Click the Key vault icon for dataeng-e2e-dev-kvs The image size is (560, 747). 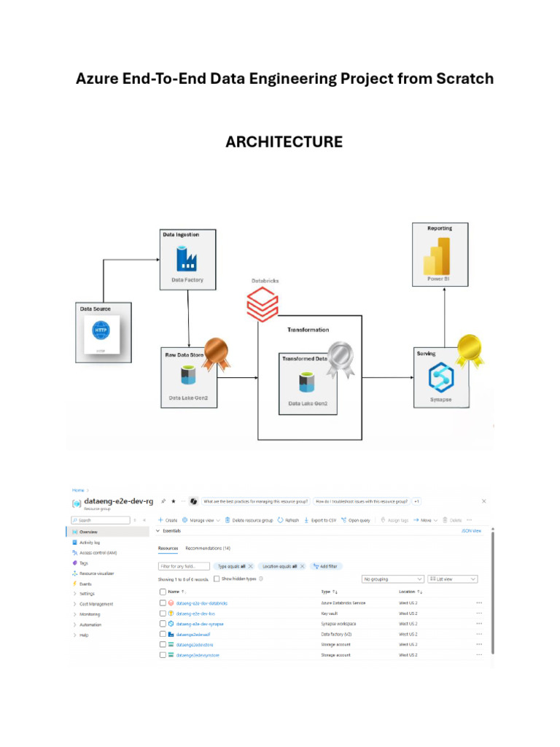point(171,614)
